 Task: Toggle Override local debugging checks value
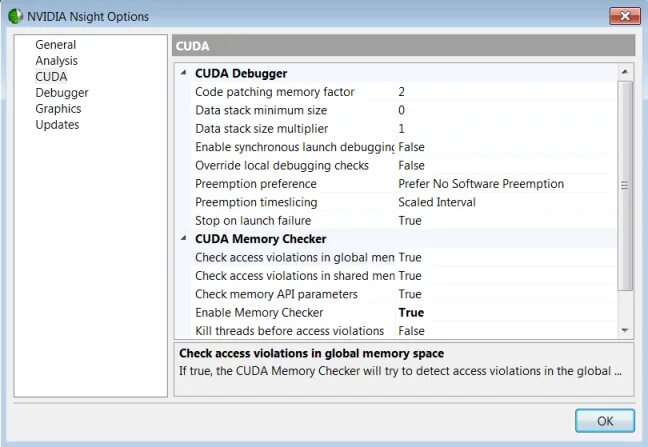[505, 165]
